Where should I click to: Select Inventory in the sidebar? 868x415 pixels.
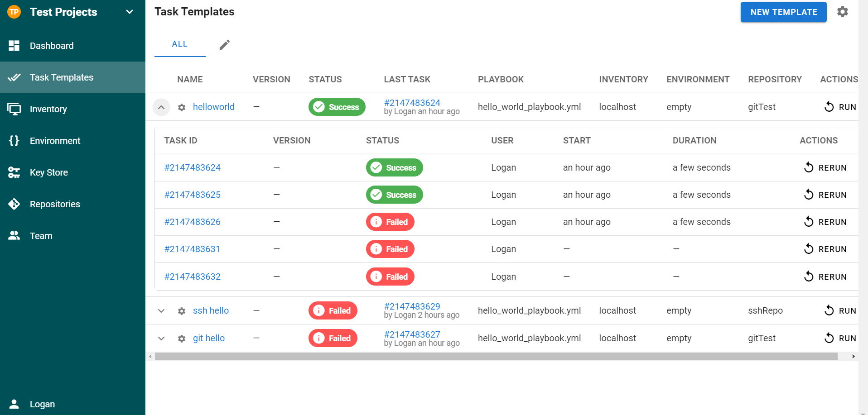(x=48, y=109)
